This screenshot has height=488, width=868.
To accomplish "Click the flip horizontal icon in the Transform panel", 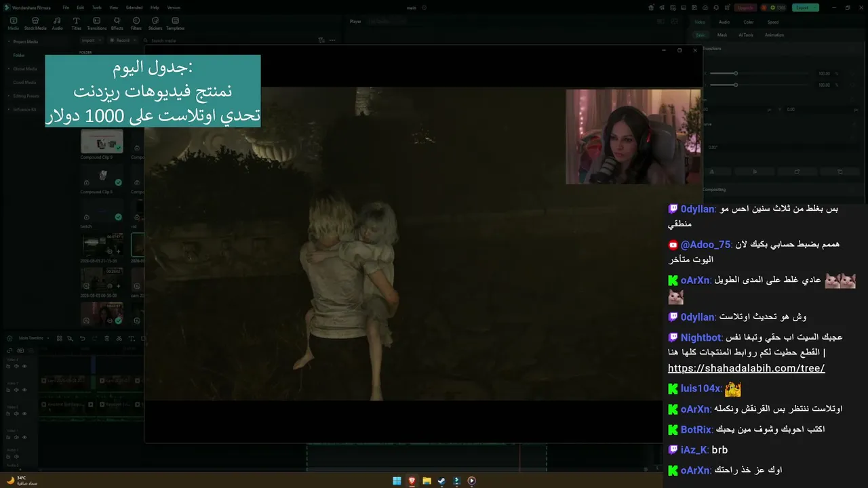I will (x=711, y=171).
